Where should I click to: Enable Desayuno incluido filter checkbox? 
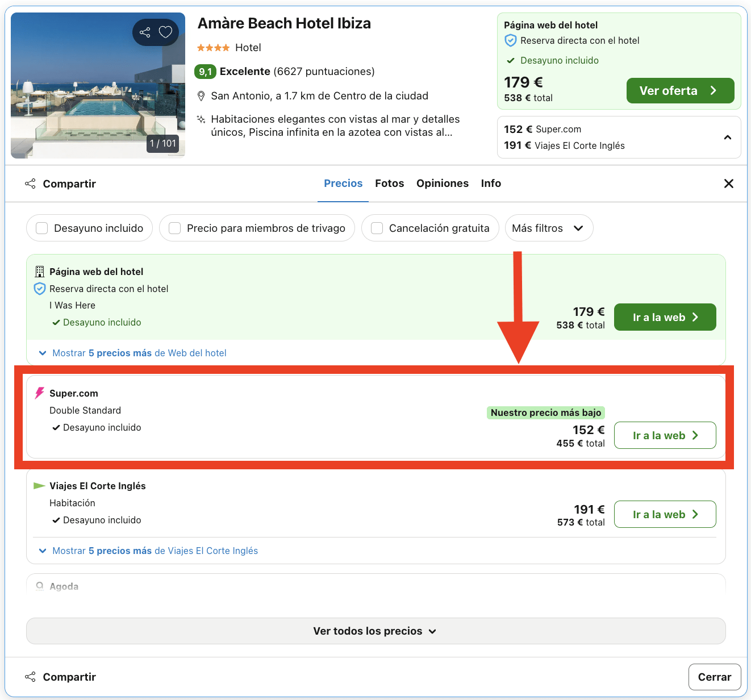[41, 228]
